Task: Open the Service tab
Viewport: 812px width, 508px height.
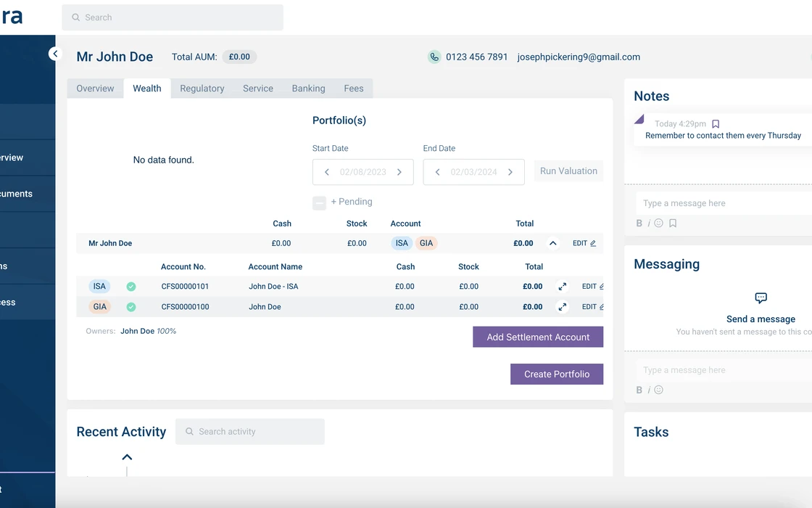Action: tap(258, 89)
